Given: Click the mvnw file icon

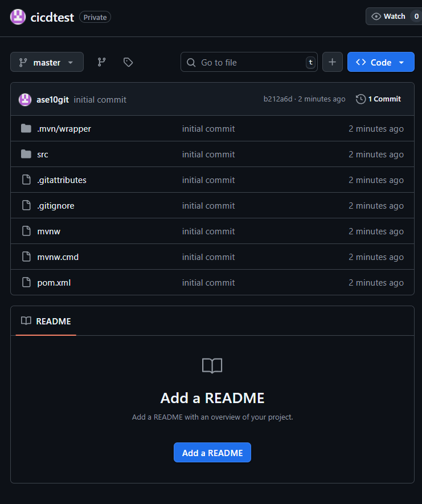Looking at the screenshot, I should [x=26, y=231].
